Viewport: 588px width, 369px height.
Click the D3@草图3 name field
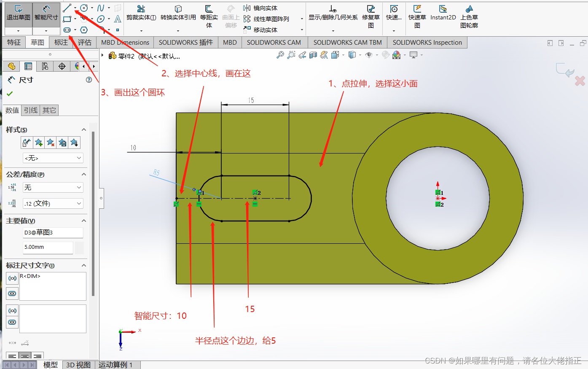(x=53, y=232)
